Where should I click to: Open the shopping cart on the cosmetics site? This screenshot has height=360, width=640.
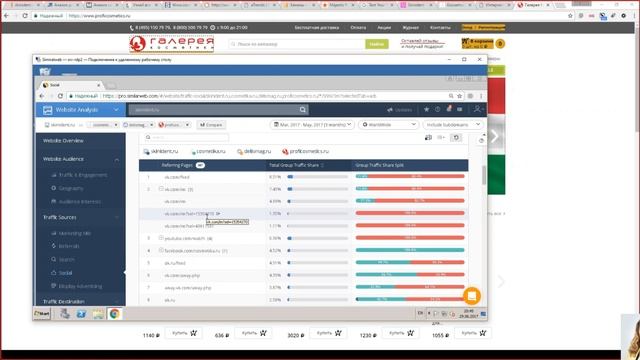(x=482, y=43)
